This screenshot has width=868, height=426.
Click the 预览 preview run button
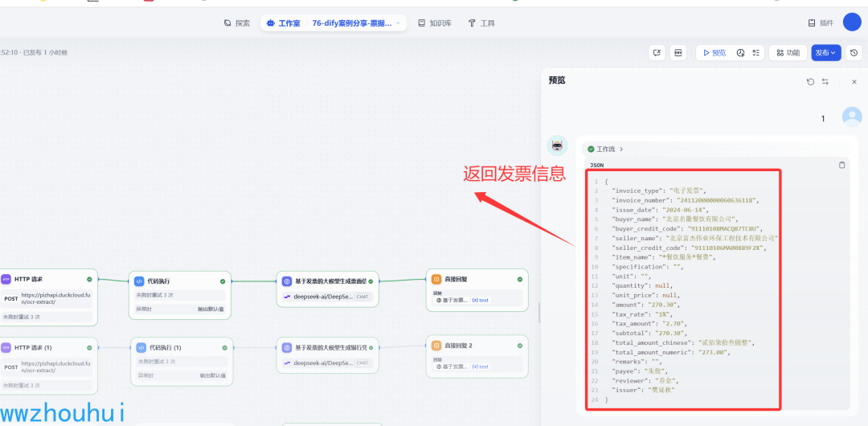click(714, 52)
